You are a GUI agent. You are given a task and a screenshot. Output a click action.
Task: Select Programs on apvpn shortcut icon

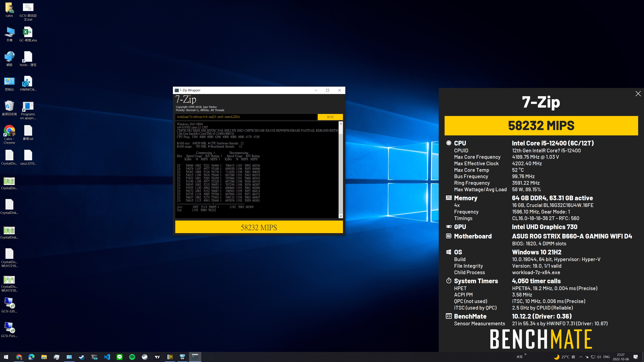click(28, 110)
